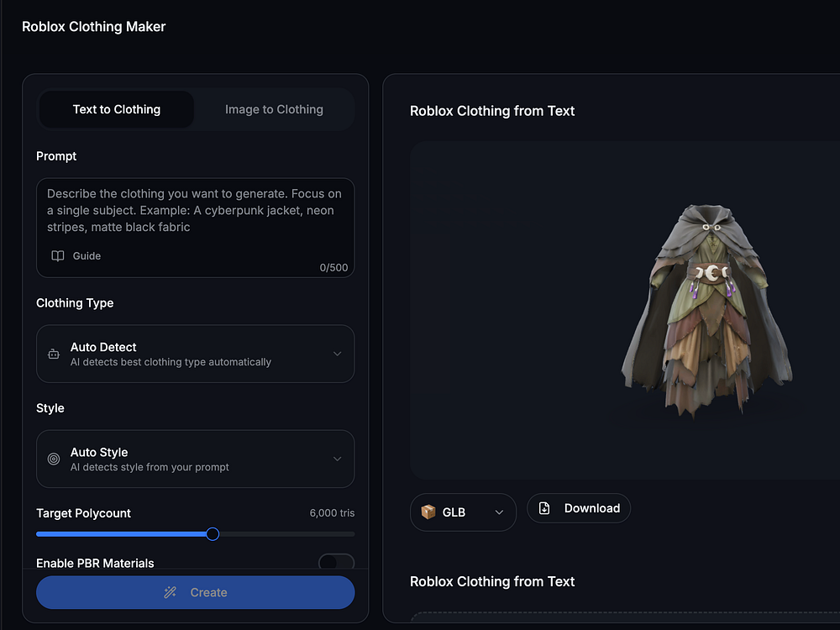Open the prompt Guide link
The image size is (840, 630).
[87, 256]
